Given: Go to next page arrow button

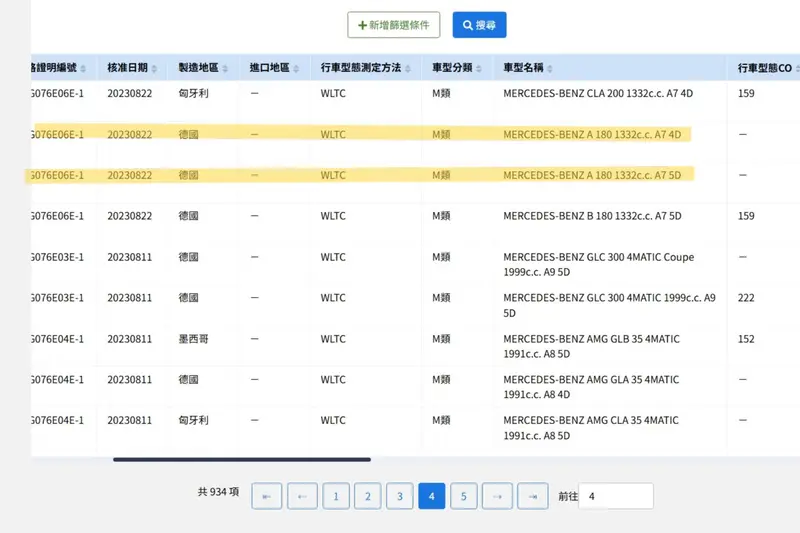Looking at the screenshot, I should (x=497, y=496).
